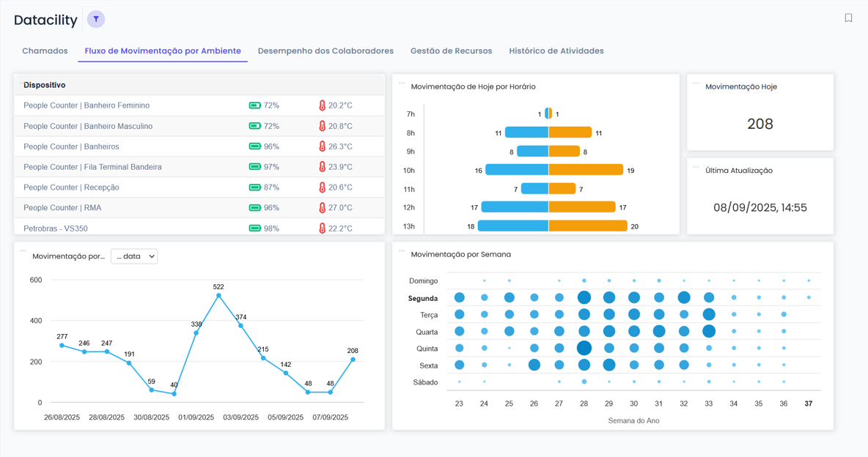Image resolution: width=868 pixels, height=457 pixels.
Task: Open ellipsis menu on Movimentação de Hoje por Horário
Action: (402, 83)
